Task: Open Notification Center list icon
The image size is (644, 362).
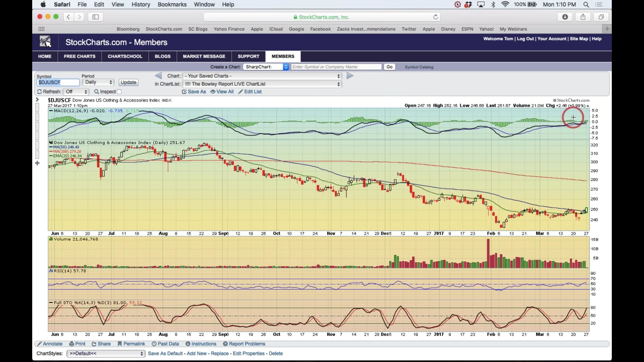Action: pos(599,5)
